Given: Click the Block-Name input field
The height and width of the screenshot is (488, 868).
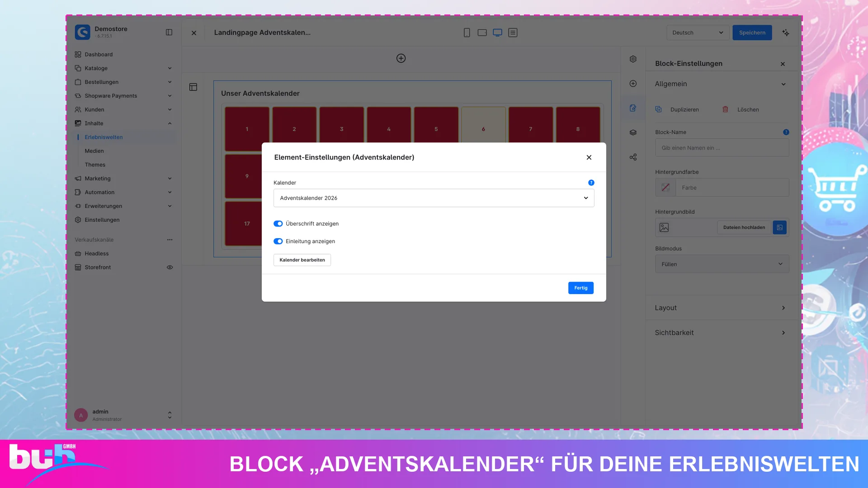Looking at the screenshot, I should click(x=722, y=148).
